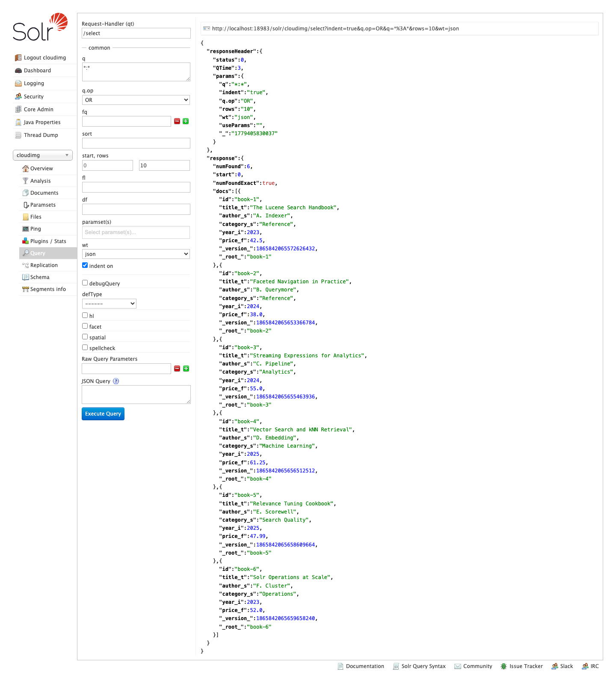Open Dashboard via its gauge icon
616x686 pixels.
coord(18,71)
